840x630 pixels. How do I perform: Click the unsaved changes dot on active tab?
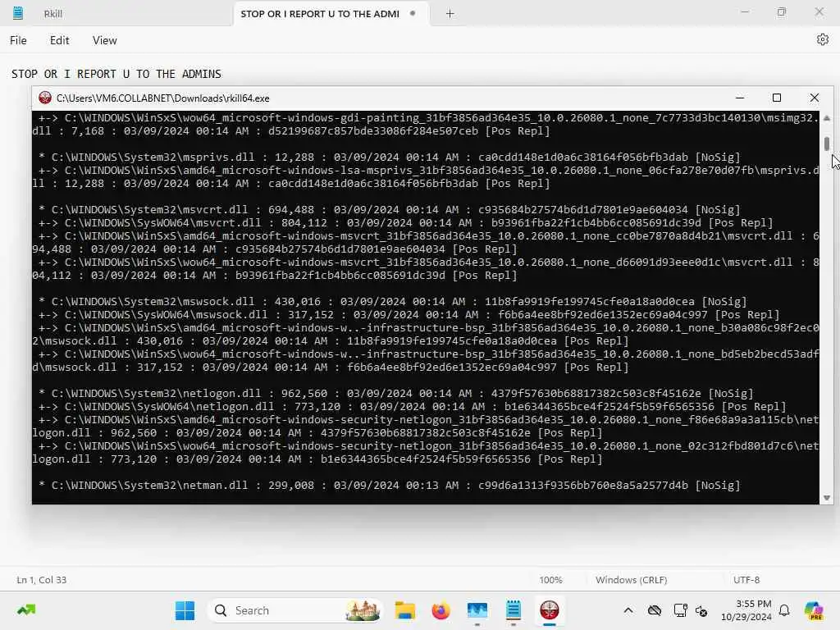413,13
